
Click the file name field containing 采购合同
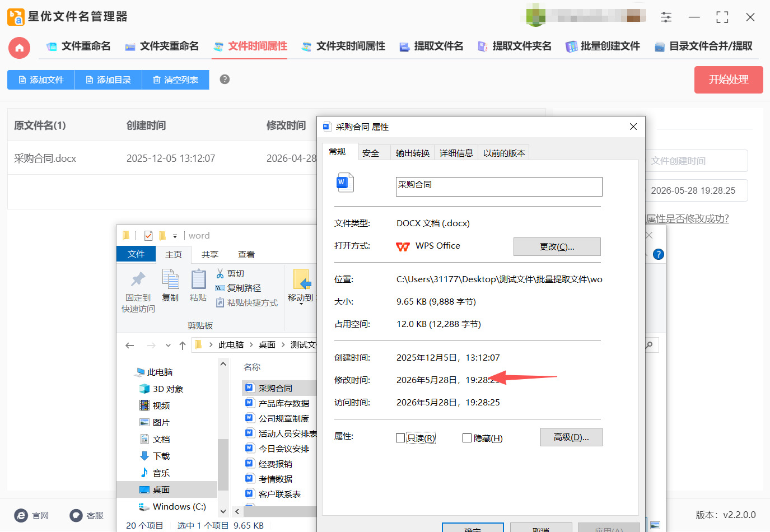point(499,186)
